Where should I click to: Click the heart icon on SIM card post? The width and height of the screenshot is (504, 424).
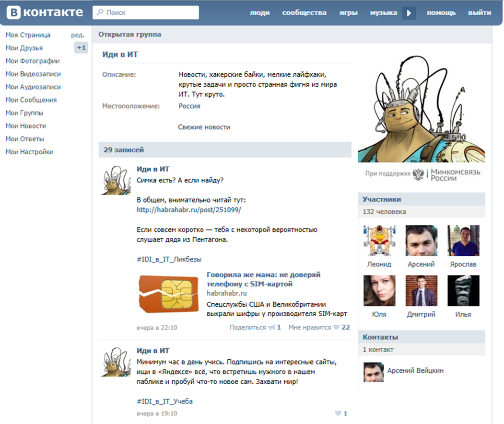pos(336,328)
